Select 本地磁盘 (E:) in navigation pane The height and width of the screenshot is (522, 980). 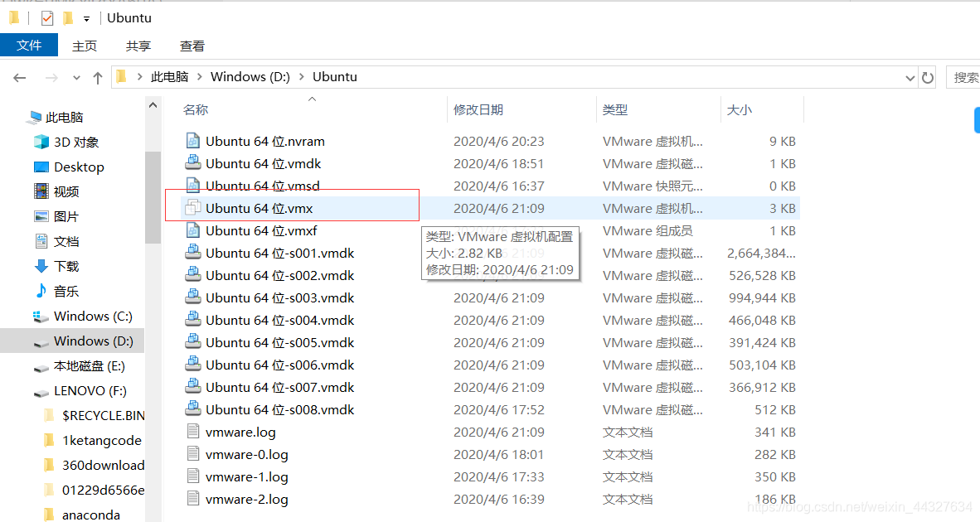point(90,366)
